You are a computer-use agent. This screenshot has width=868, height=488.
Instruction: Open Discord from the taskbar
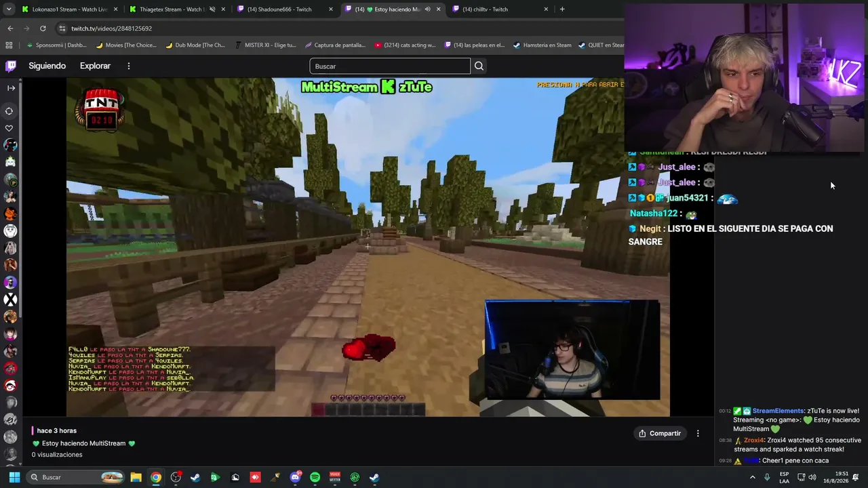(x=295, y=477)
